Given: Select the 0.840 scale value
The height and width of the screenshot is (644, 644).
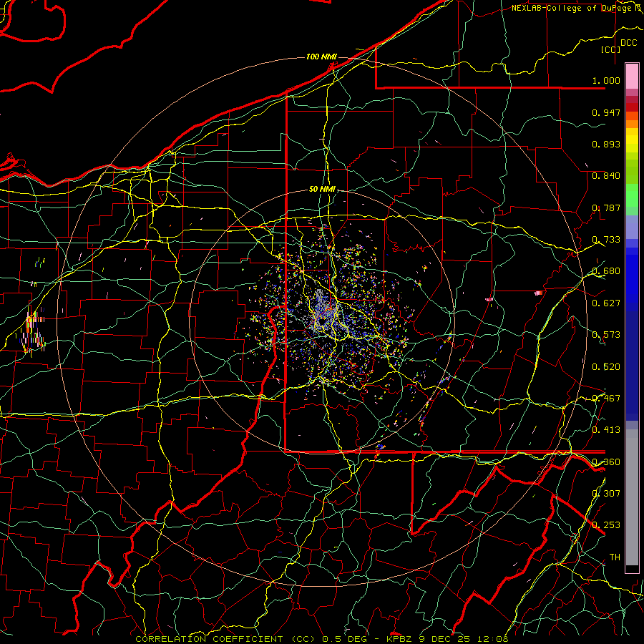Looking at the screenshot, I should click(606, 176).
